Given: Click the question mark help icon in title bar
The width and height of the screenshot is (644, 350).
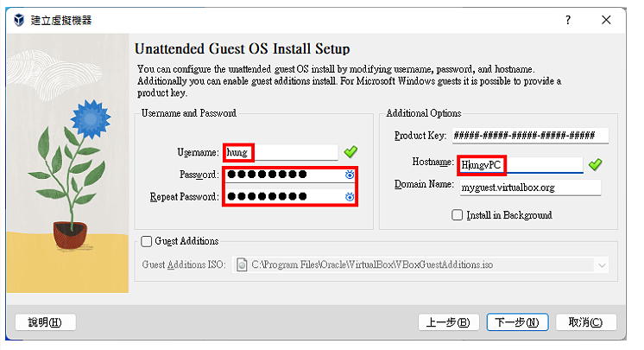Looking at the screenshot, I should click(x=568, y=20).
